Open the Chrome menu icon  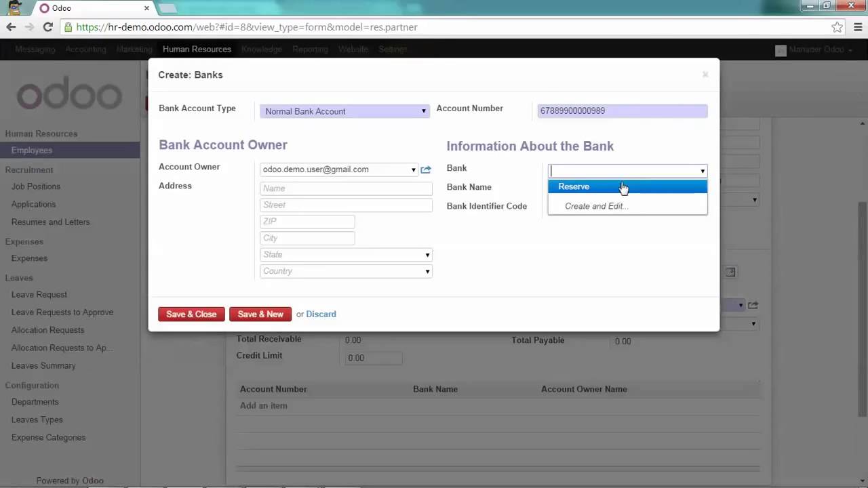[x=857, y=27]
